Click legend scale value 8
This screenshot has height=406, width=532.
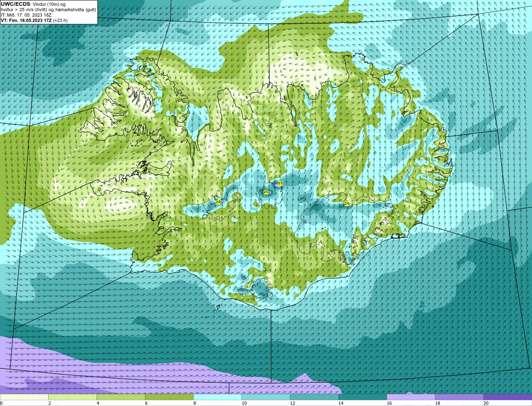click(194, 403)
